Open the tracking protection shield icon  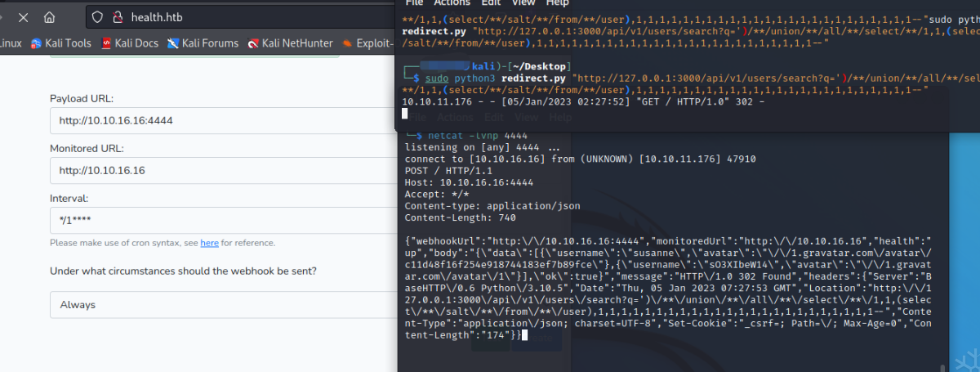click(97, 16)
